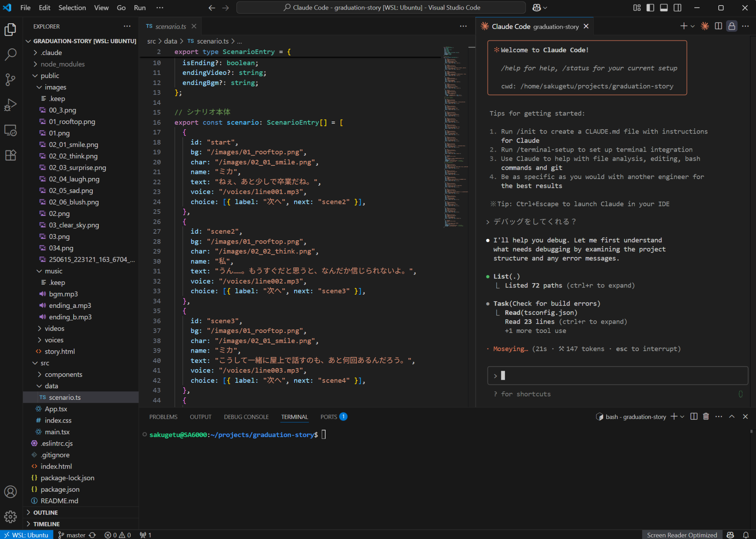Click the Claude Code prompt input box

(618, 376)
